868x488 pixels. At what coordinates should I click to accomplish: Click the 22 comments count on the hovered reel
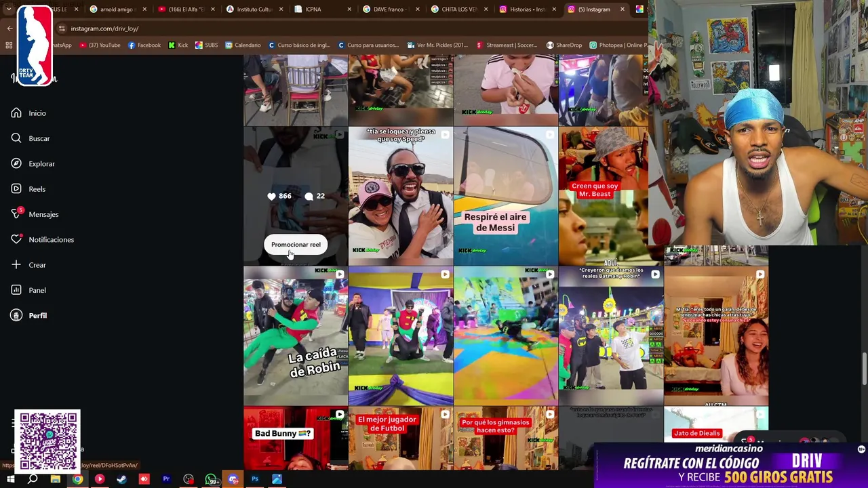[315, 196]
